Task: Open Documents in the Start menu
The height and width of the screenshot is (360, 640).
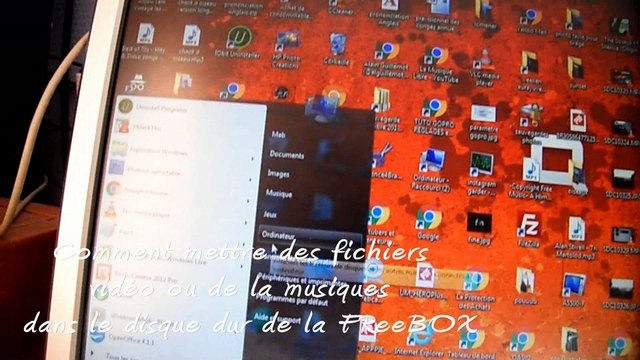Action: [x=287, y=155]
